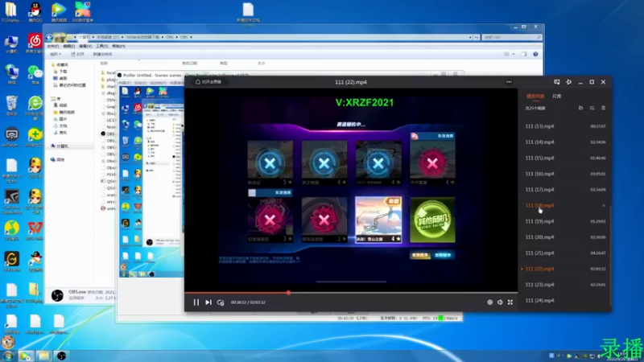This screenshot has height=362, width=644.
Task: Open the text file icon atop desktop
Action: coord(248,12)
